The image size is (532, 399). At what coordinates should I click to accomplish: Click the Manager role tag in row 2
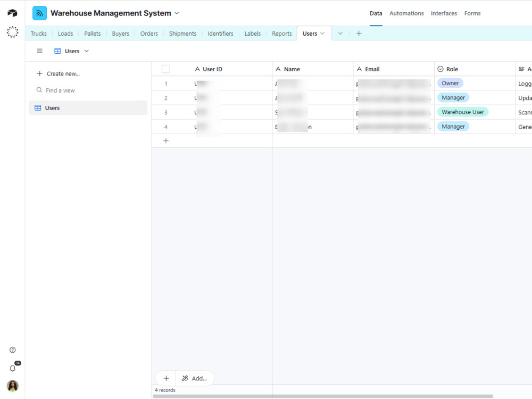pyautogui.click(x=453, y=98)
